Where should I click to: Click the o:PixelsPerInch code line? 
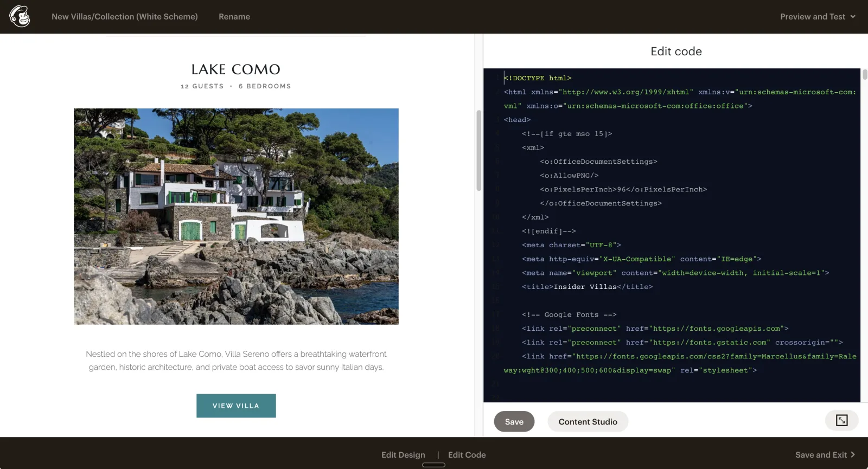click(x=623, y=189)
